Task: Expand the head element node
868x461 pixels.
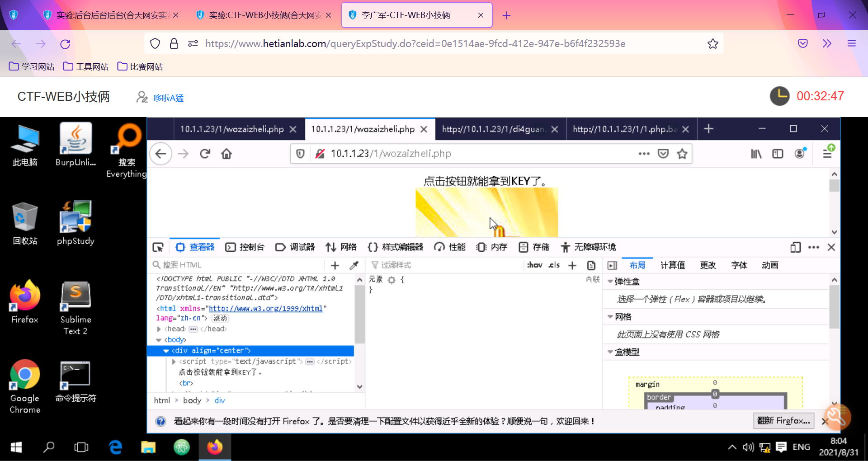Action: pos(159,329)
